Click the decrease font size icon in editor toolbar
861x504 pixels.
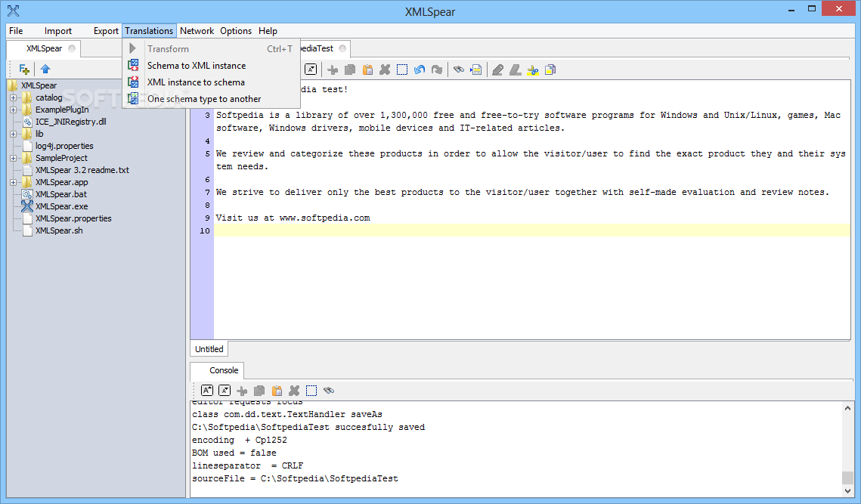coord(311,70)
